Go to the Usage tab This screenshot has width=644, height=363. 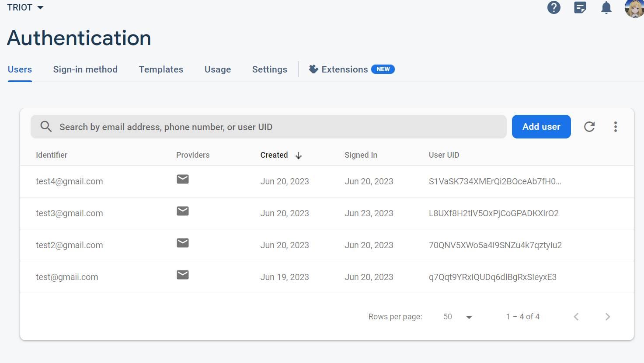218,69
